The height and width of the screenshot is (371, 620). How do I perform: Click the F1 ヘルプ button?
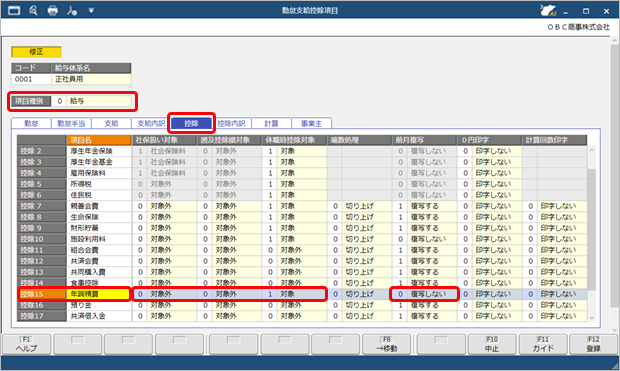26,344
